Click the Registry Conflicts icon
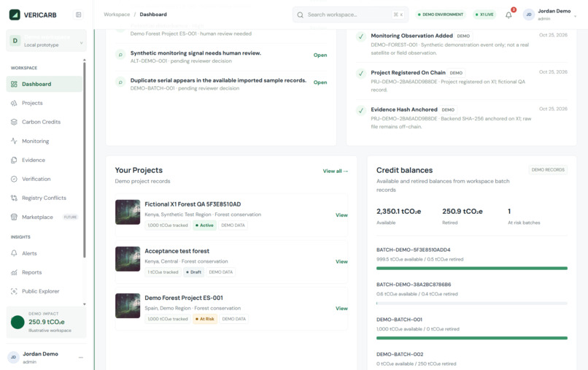Screen dimensions: 588x370 pos(14,198)
